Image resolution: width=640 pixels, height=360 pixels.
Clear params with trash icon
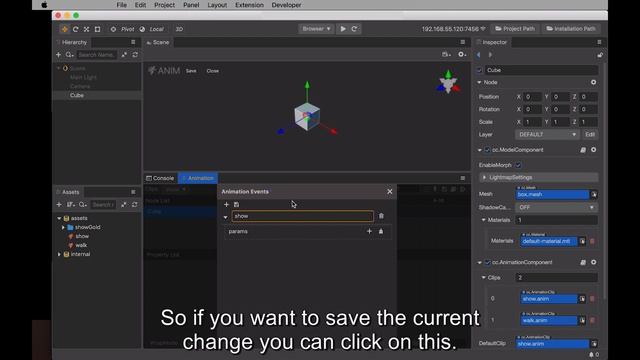(381, 231)
